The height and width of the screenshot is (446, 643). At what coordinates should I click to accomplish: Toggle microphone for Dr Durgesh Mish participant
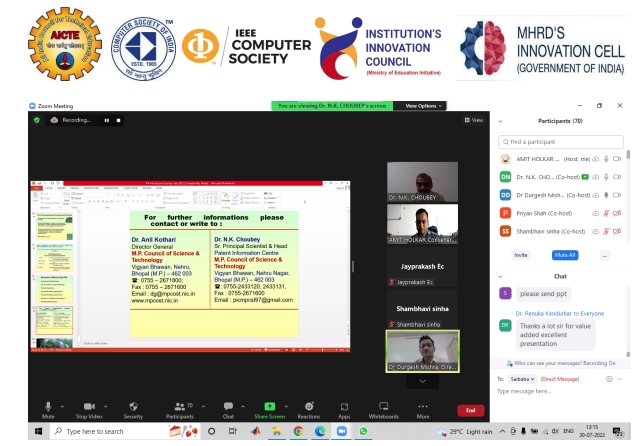coord(606,195)
